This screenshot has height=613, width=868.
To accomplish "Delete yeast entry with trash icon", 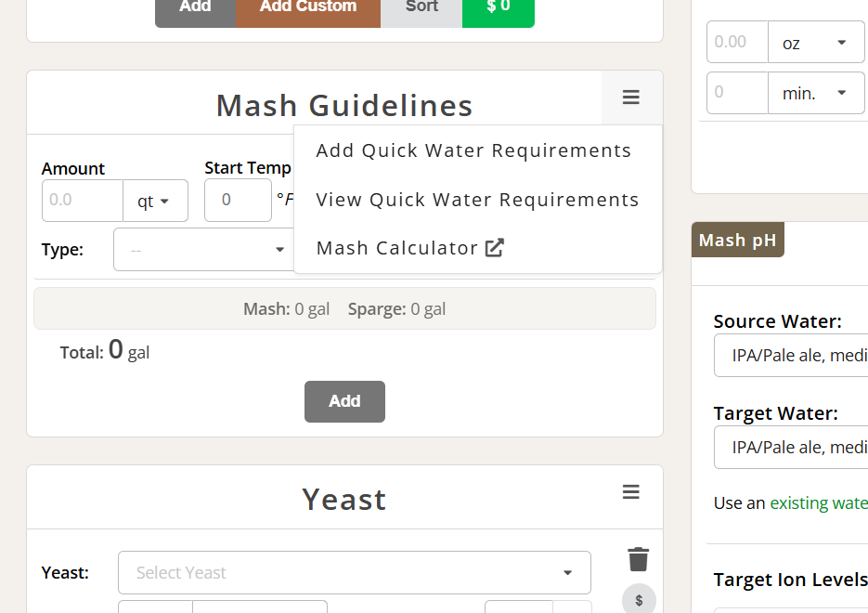I will 639,559.
